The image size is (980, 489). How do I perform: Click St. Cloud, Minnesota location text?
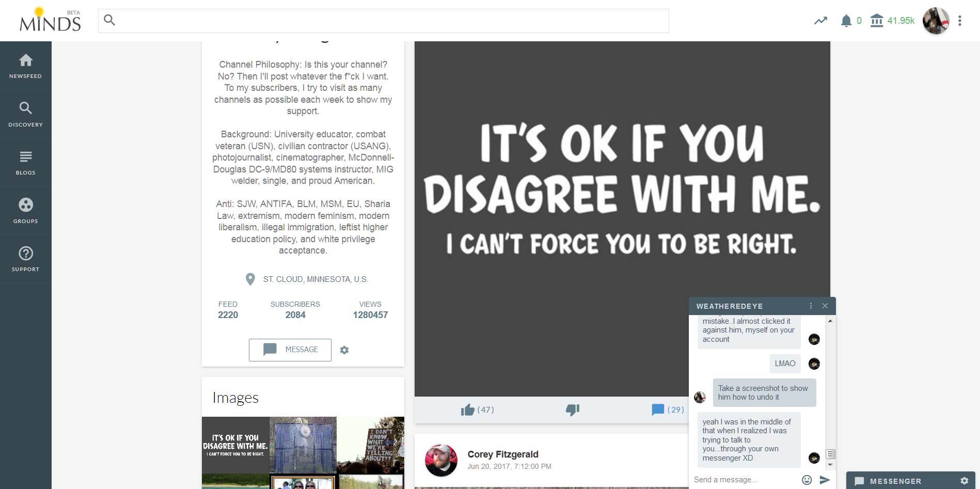(315, 279)
